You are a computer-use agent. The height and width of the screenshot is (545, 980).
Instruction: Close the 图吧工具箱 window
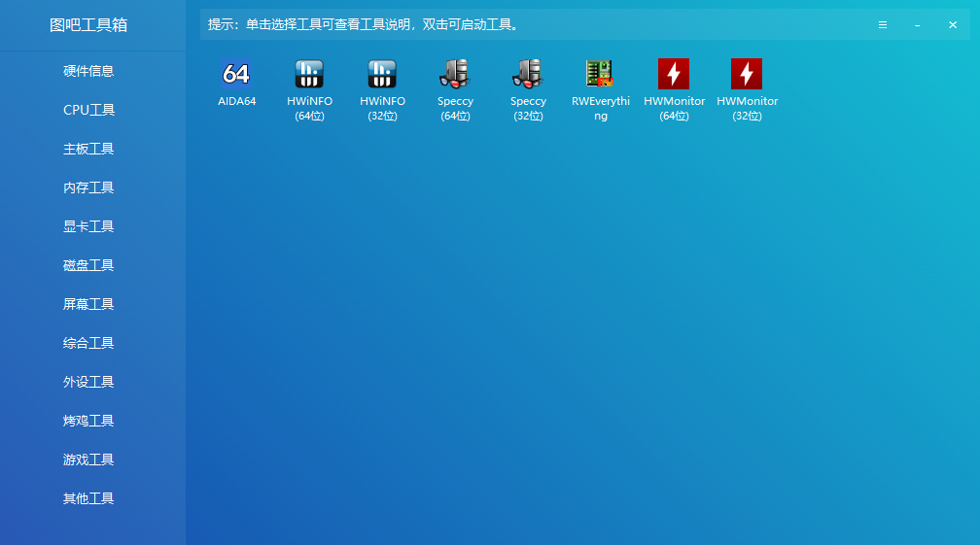pos(953,25)
